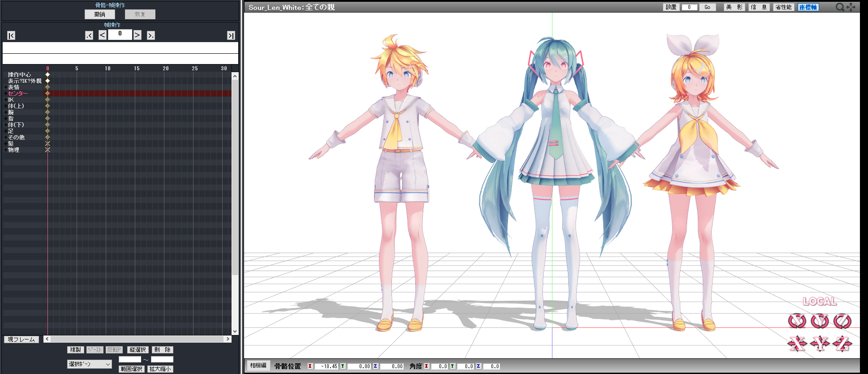Click the timeline vertical scrollbar thumb
Screen dimensions: 868x374
[235, 177]
